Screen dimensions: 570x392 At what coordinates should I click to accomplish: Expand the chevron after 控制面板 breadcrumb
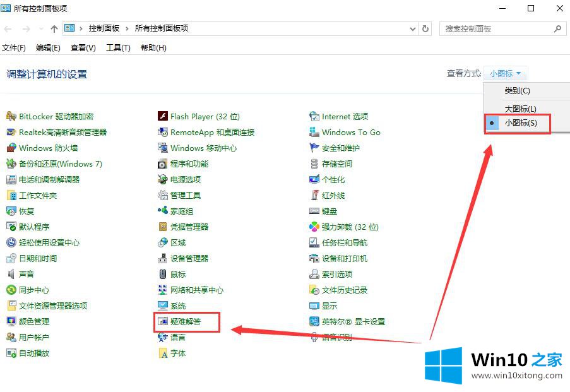128,29
